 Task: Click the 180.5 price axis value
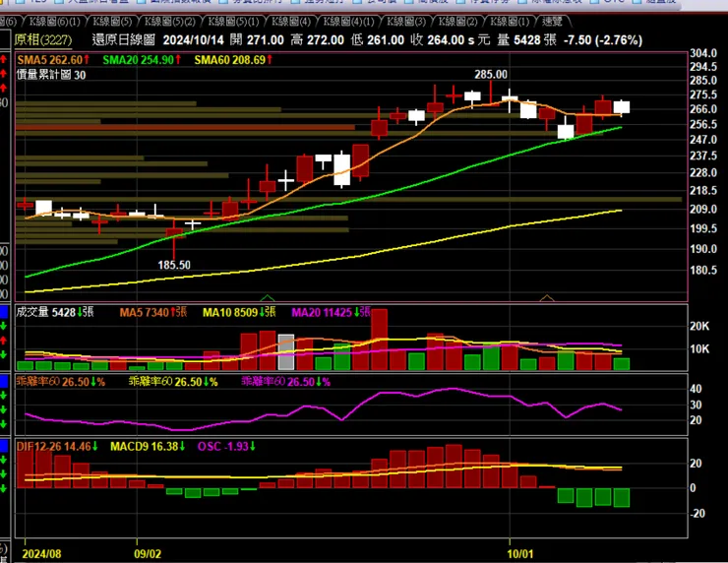pyautogui.click(x=703, y=270)
